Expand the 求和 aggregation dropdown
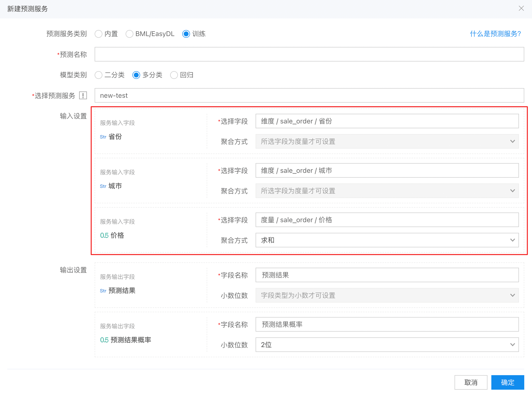The image size is (532, 395). (387, 240)
